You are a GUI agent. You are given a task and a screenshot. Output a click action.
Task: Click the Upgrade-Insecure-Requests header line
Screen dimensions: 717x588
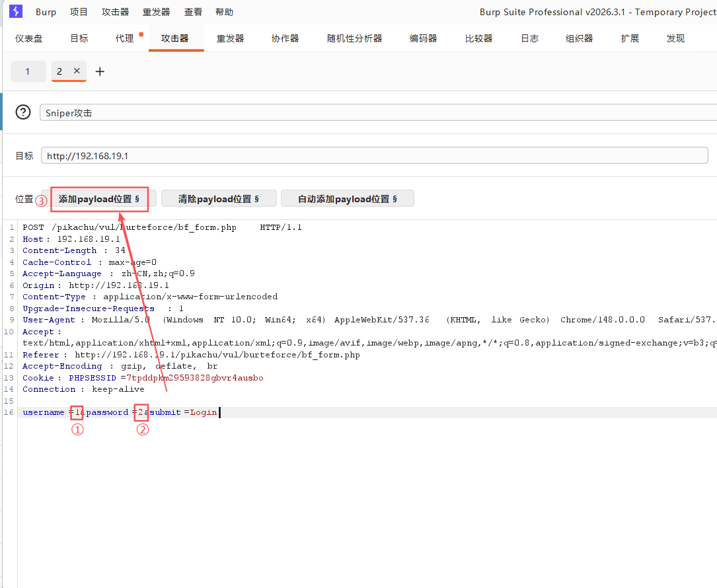[x=103, y=308]
